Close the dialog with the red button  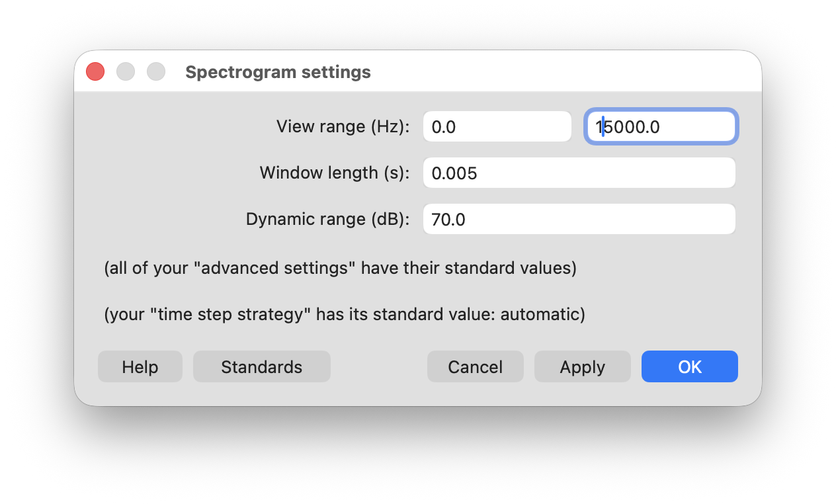95,71
